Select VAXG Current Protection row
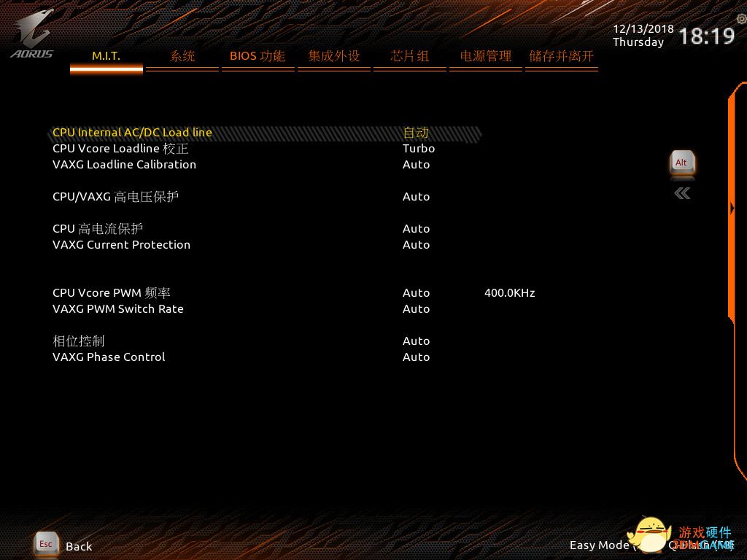 (x=122, y=245)
